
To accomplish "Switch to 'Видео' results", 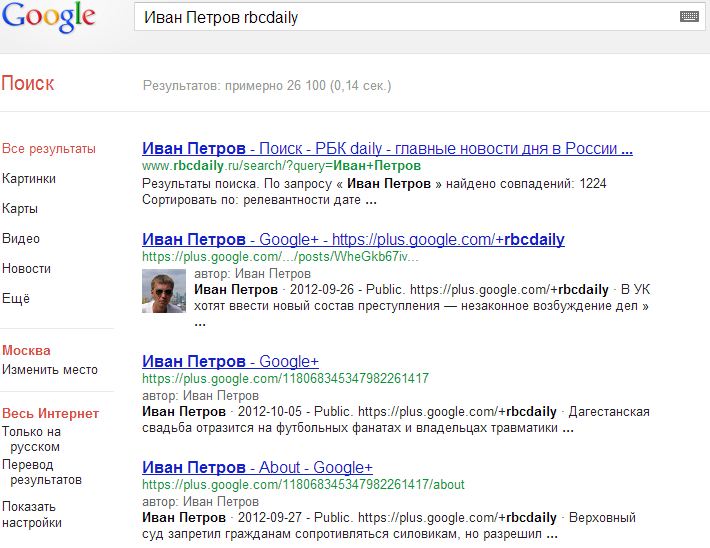I will pos(21,239).
